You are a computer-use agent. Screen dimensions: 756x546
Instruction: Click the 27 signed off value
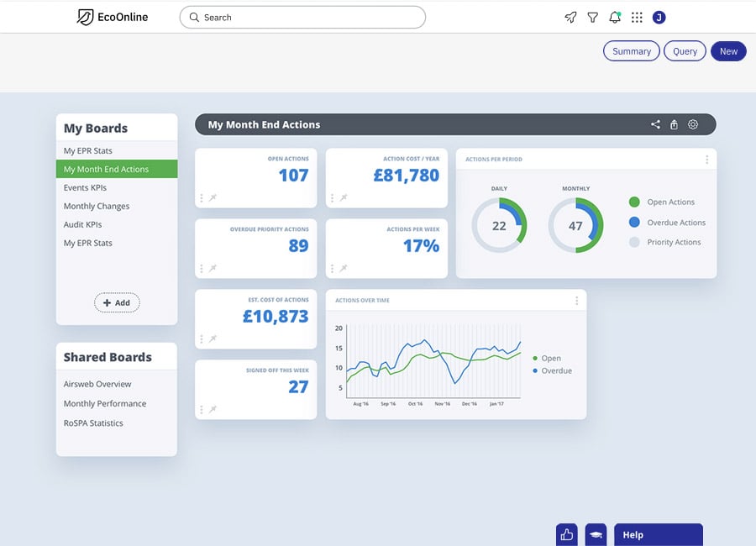click(298, 387)
